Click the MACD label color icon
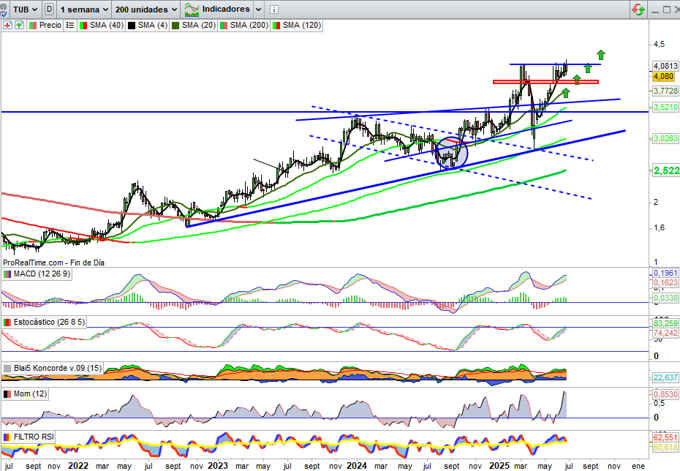680x471 pixels. (x=7, y=275)
